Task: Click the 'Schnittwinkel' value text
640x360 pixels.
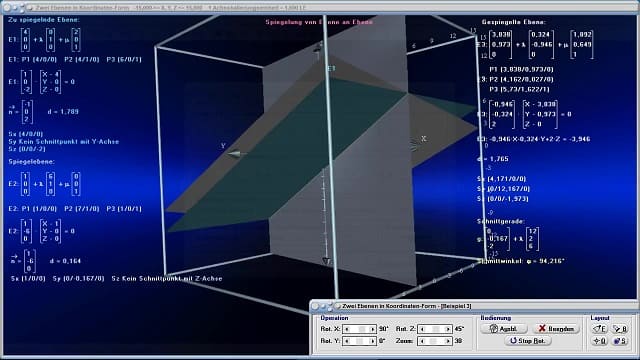Action: point(521,261)
